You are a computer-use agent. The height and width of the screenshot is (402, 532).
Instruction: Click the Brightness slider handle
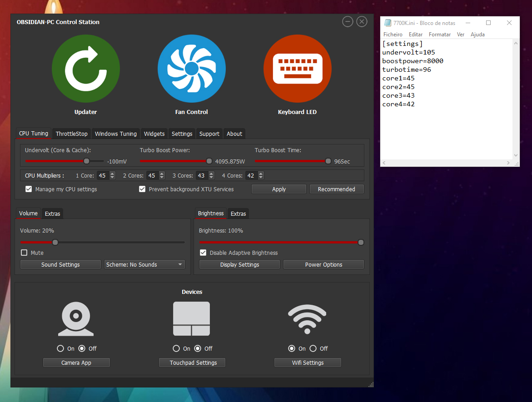[x=361, y=242]
